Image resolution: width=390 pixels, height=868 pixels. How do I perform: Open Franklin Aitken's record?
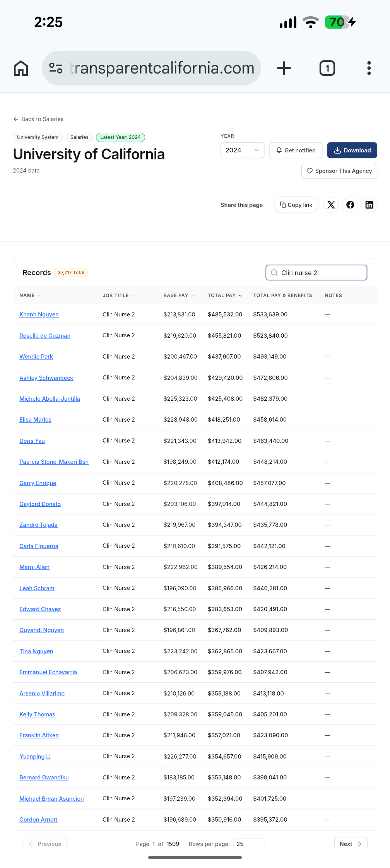point(39,735)
